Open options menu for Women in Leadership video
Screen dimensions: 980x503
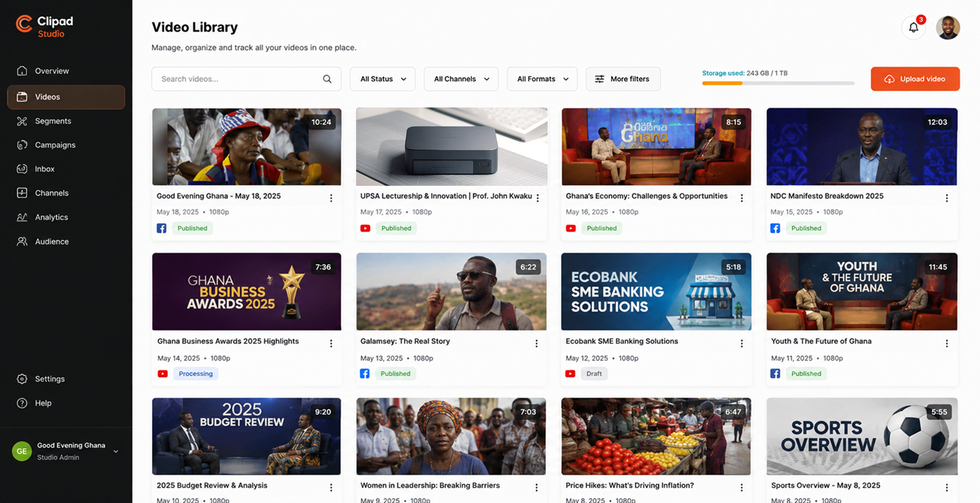536,487
